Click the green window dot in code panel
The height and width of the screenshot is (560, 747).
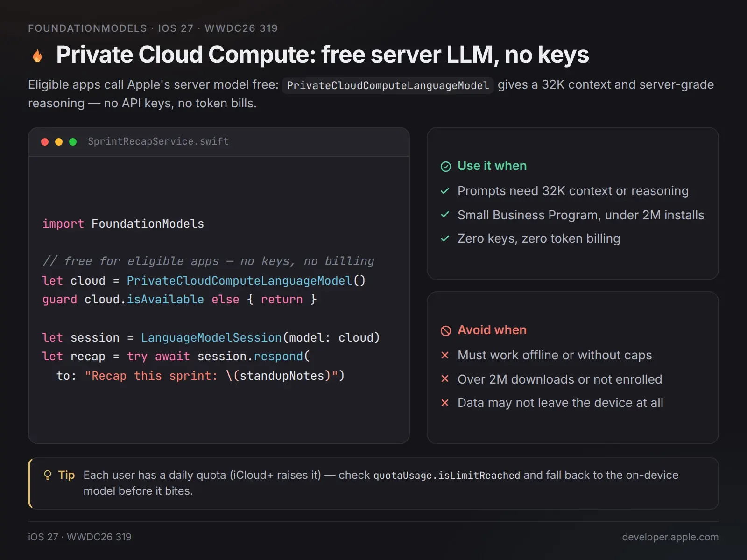click(x=73, y=142)
